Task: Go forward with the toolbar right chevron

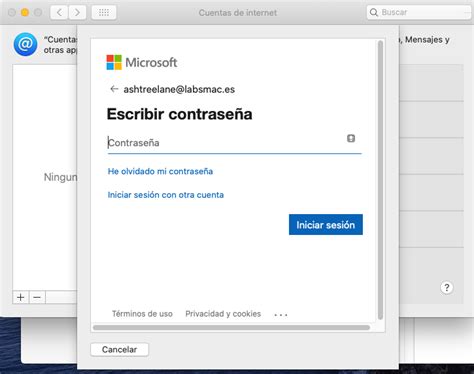Action: tap(77, 13)
